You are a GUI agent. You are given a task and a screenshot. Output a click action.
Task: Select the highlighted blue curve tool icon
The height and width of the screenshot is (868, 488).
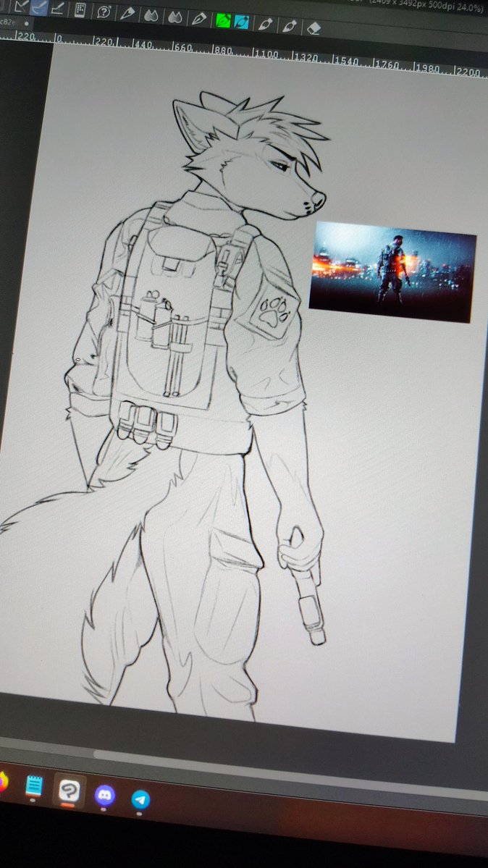pos(39,7)
